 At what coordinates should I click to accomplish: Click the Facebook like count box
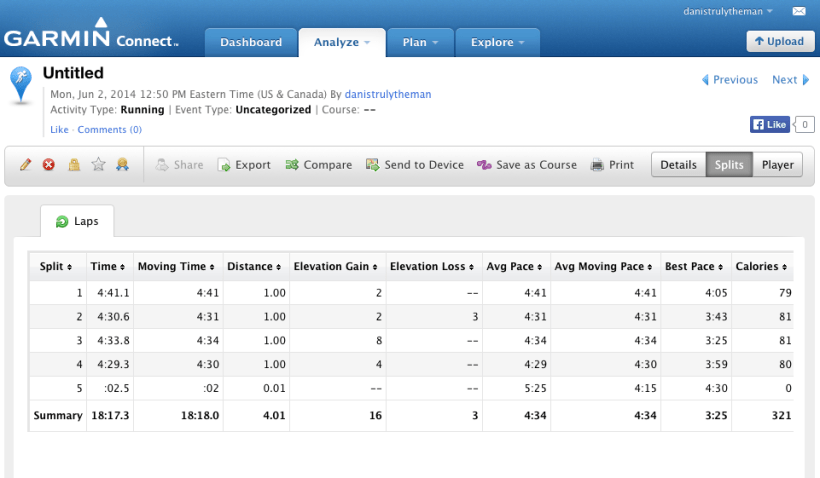click(805, 124)
